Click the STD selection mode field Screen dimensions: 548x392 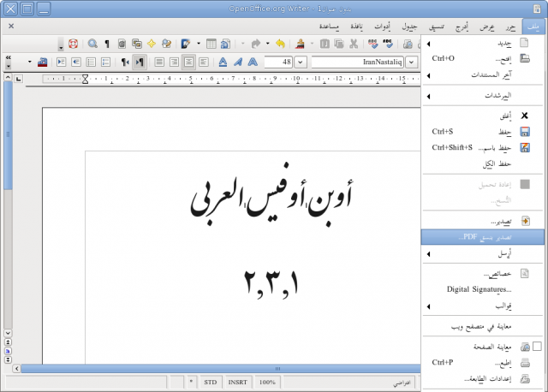point(210,383)
